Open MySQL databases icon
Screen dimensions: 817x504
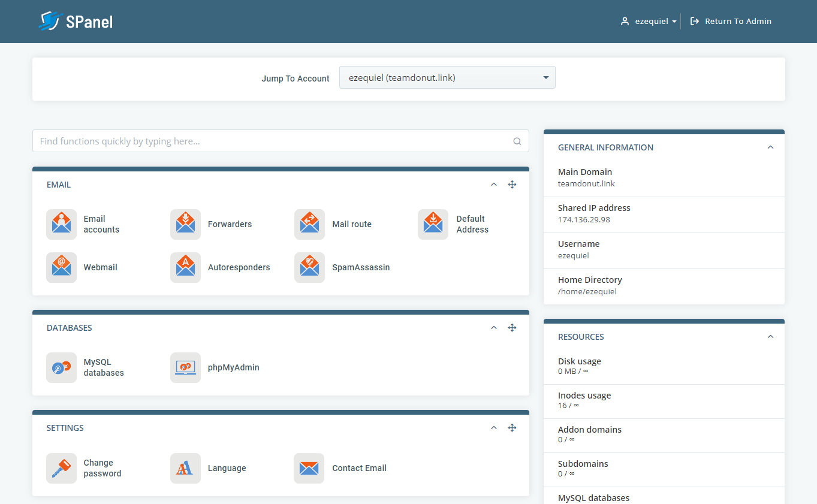coord(61,367)
